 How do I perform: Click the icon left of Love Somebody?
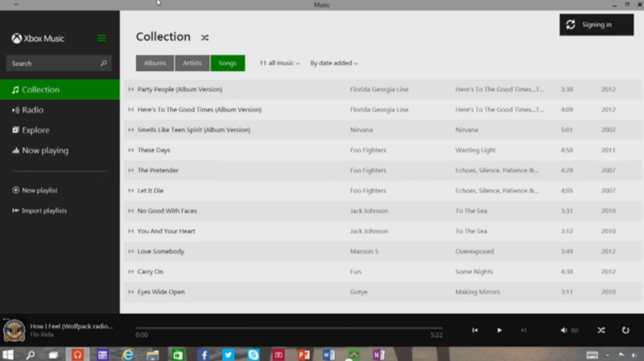click(x=130, y=251)
